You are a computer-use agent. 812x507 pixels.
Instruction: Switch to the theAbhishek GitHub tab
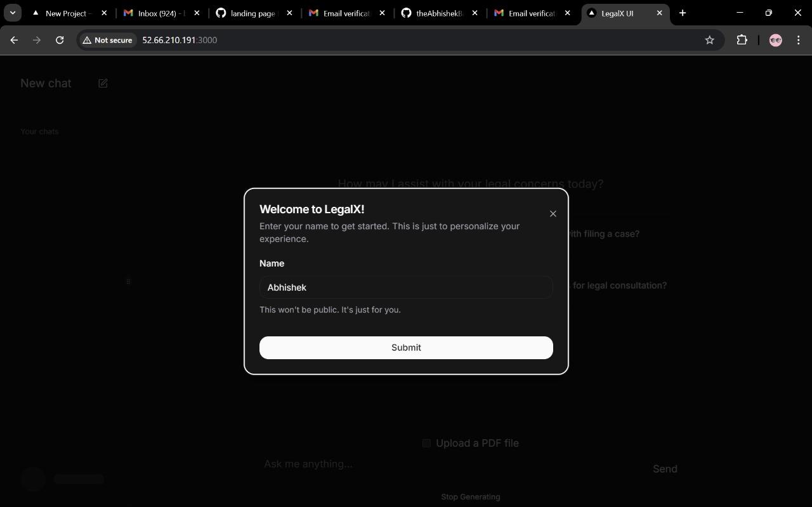(x=439, y=13)
